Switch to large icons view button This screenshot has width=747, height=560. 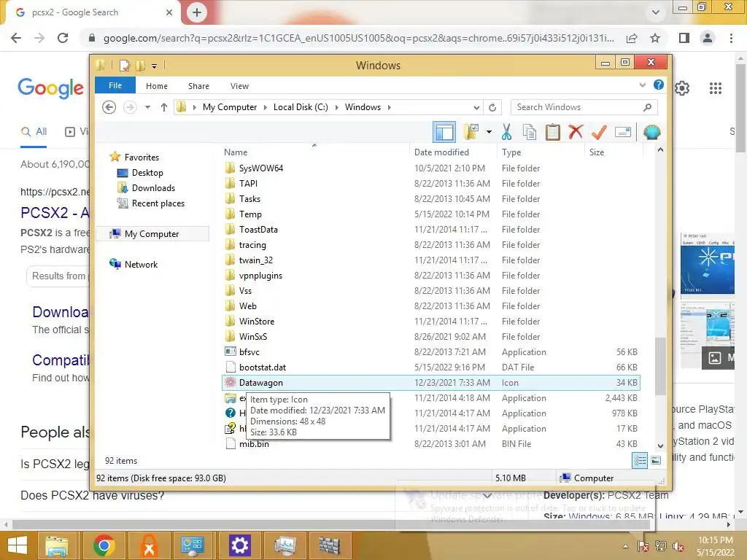coord(656,460)
